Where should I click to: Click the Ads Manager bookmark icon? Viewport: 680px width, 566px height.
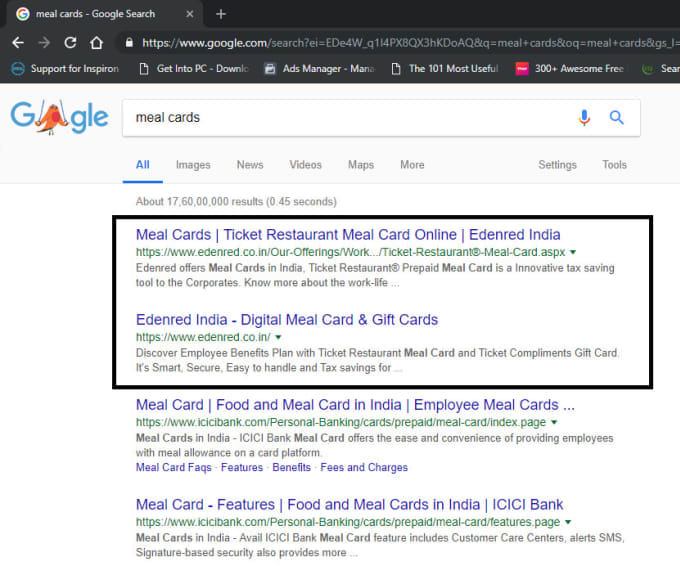point(270,69)
